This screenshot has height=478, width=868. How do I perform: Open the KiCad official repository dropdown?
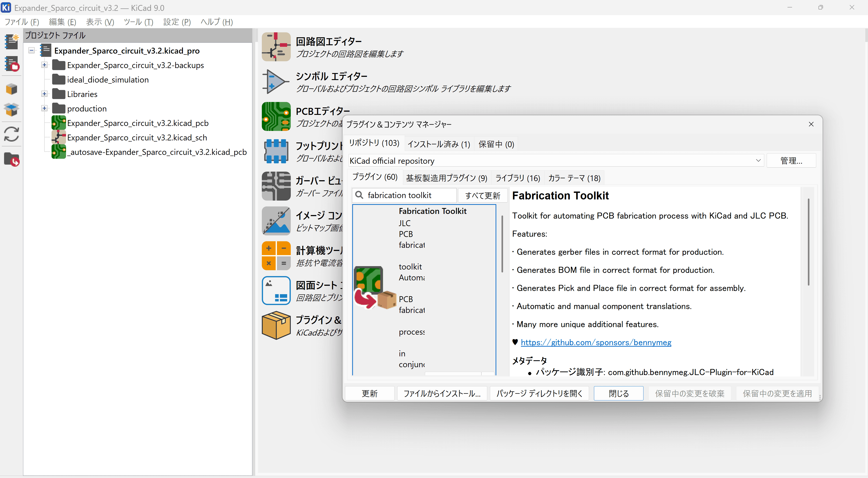(x=758, y=161)
